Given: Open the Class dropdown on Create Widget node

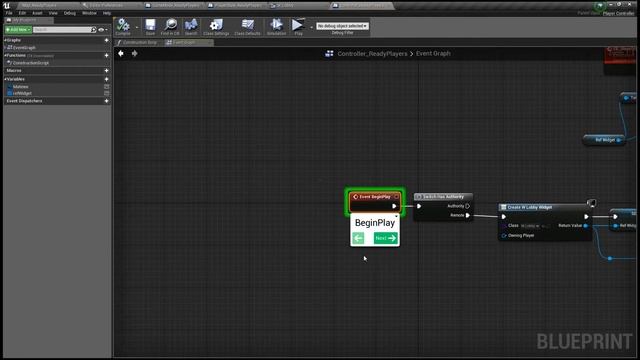Looking at the screenshot, I should (535, 226).
